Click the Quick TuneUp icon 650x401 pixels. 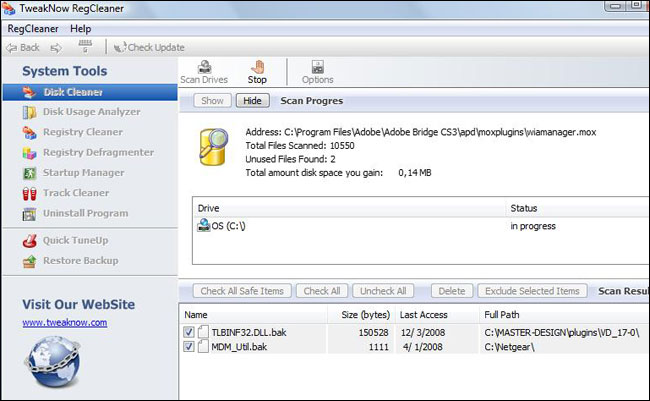click(x=29, y=241)
